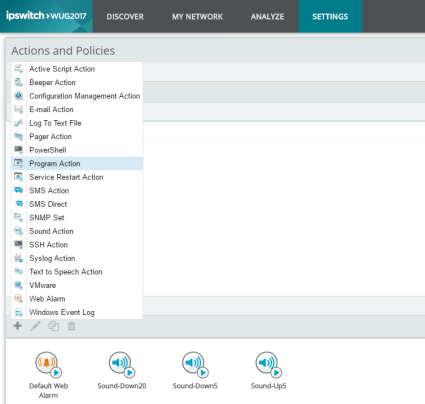This screenshot has height=404, width=425.
Task: Click the Sound-Up5 label text
Action: [x=268, y=386]
